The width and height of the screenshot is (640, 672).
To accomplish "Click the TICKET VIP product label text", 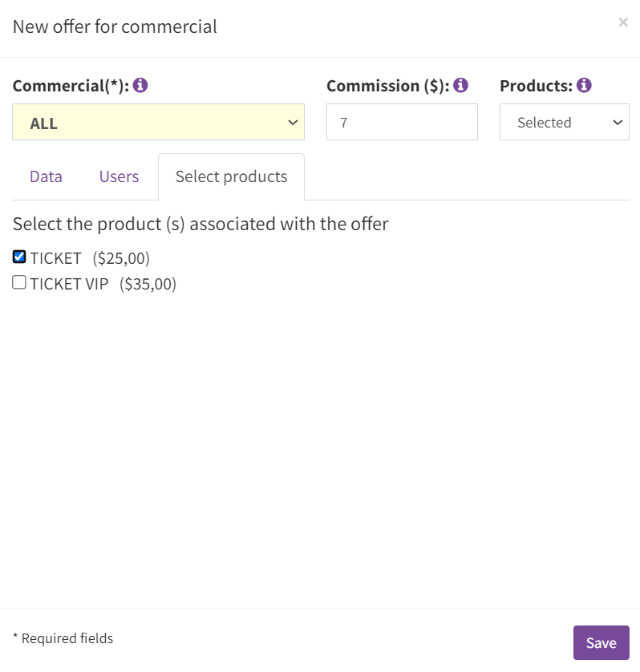I will (69, 284).
